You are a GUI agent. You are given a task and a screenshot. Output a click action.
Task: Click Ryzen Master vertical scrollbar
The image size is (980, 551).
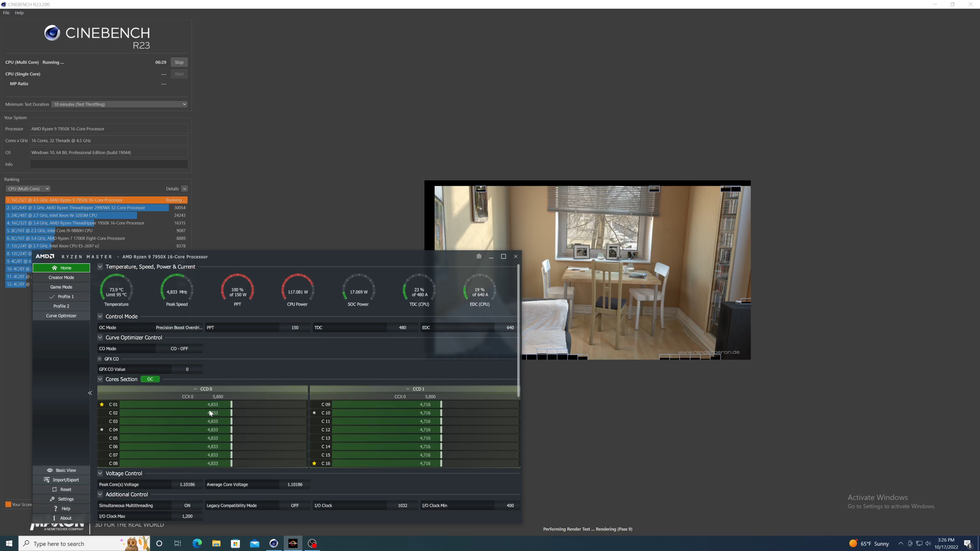[518, 331]
